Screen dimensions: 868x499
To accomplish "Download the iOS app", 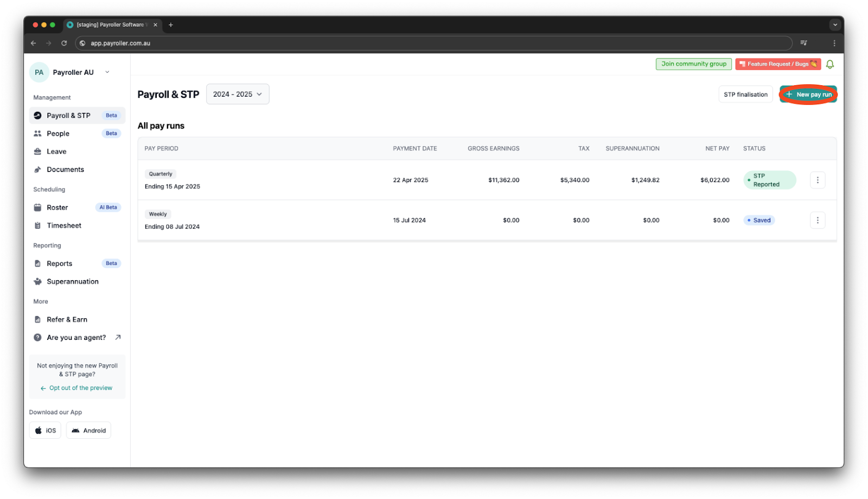I will point(45,431).
